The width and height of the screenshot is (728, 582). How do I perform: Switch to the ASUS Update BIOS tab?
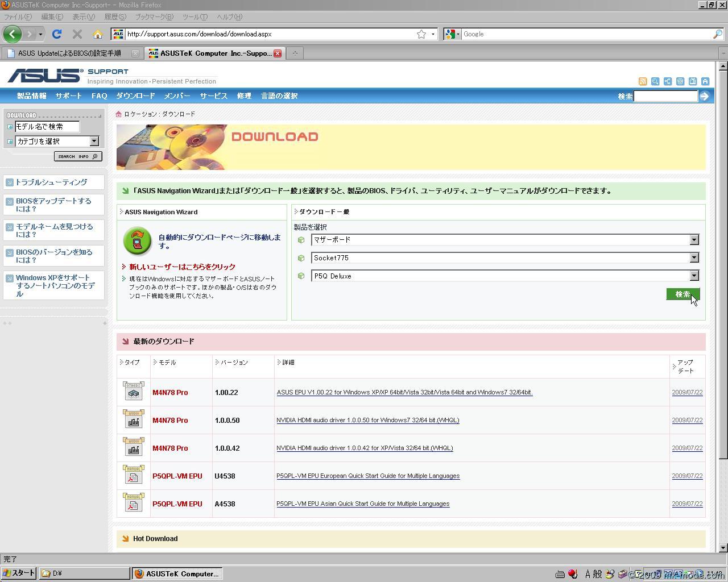(x=69, y=53)
